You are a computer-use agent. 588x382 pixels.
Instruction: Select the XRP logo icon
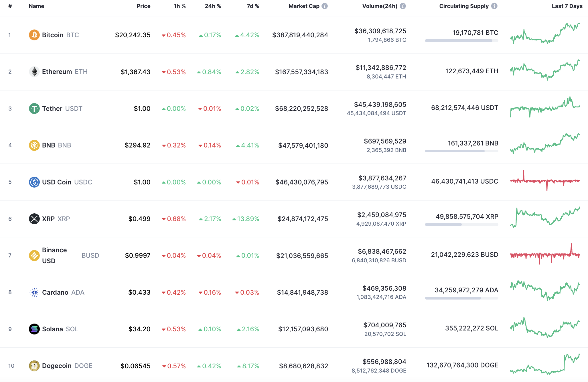click(34, 219)
